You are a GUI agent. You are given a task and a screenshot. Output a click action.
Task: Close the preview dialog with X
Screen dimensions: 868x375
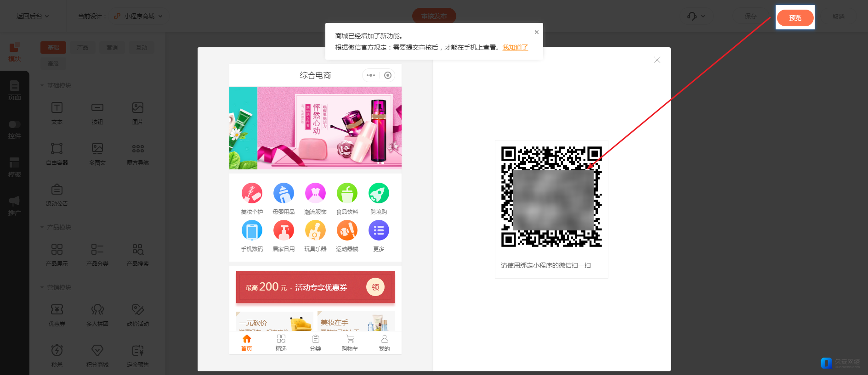[x=657, y=60]
